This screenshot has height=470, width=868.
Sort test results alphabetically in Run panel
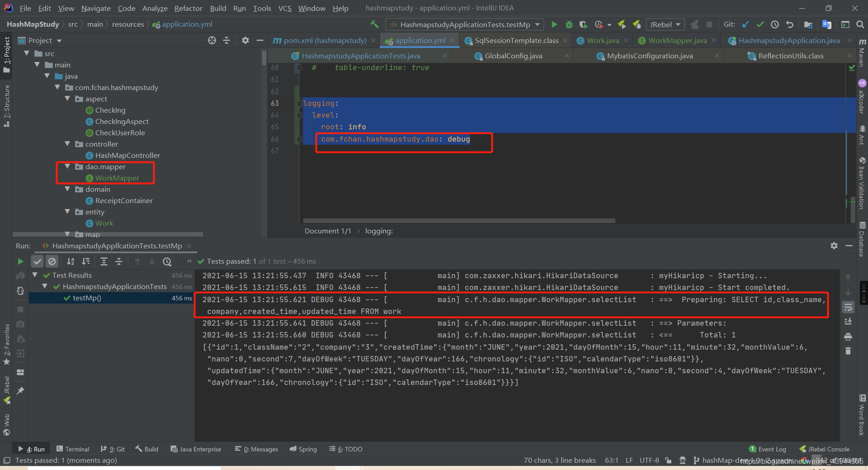[x=71, y=261]
